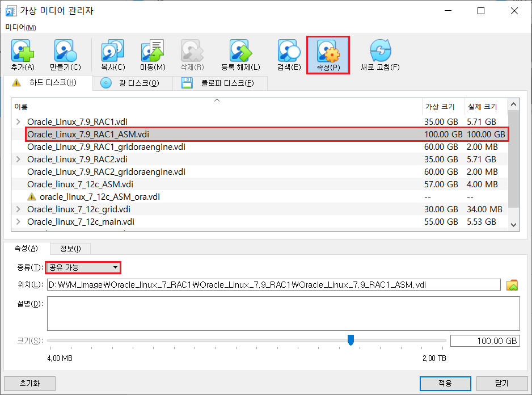
Task: Select the 속성(A) lower tab
Action: tap(27, 248)
